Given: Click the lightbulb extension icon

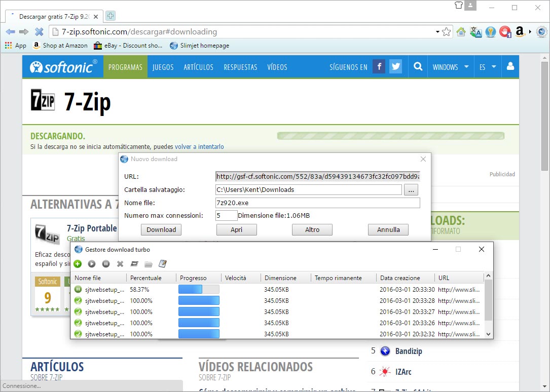Looking at the screenshot, I should pos(490,32).
